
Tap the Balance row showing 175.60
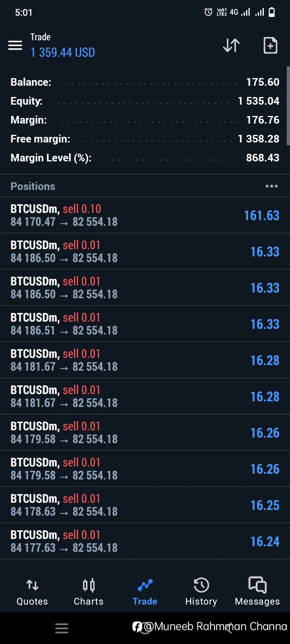(x=145, y=82)
